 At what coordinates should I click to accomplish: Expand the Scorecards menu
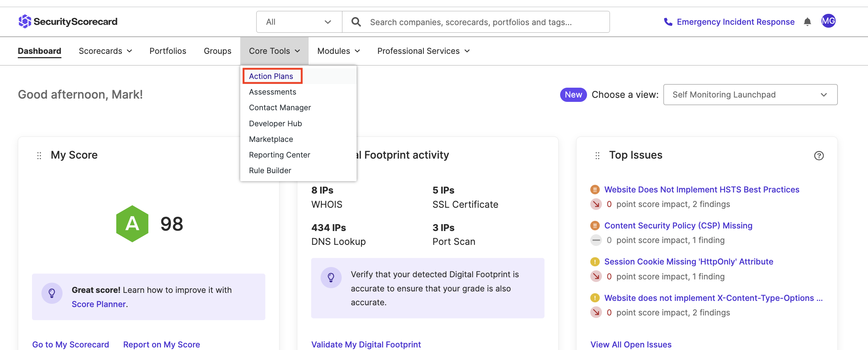pos(105,51)
